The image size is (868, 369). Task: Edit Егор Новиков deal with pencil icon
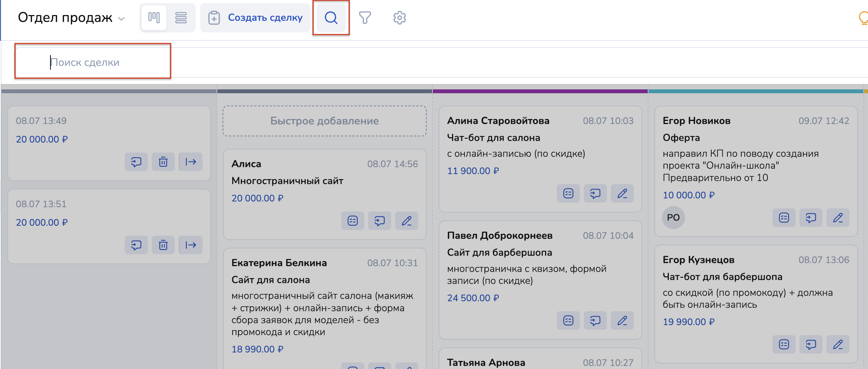point(838,218)
